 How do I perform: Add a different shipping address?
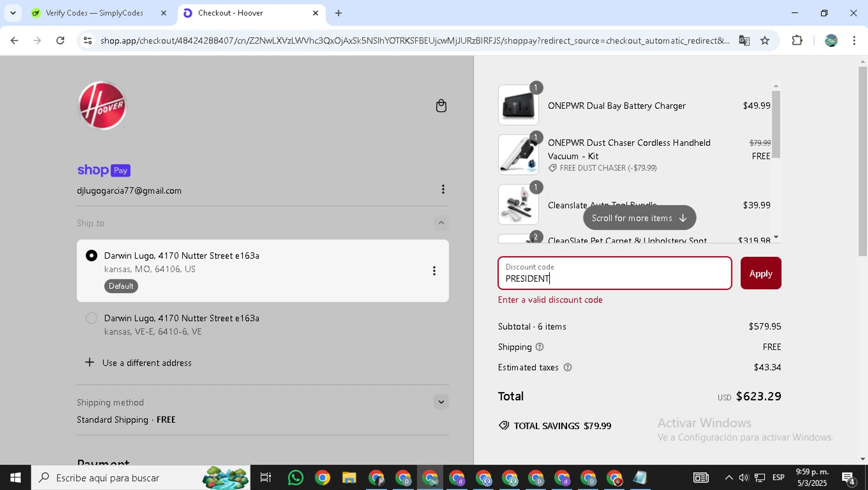(x=139, y=363)
